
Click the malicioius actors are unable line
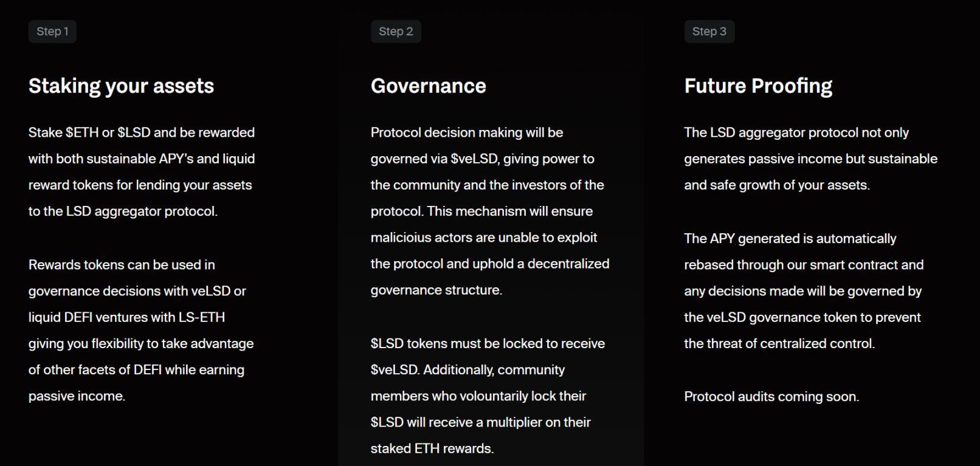(484, 238)
